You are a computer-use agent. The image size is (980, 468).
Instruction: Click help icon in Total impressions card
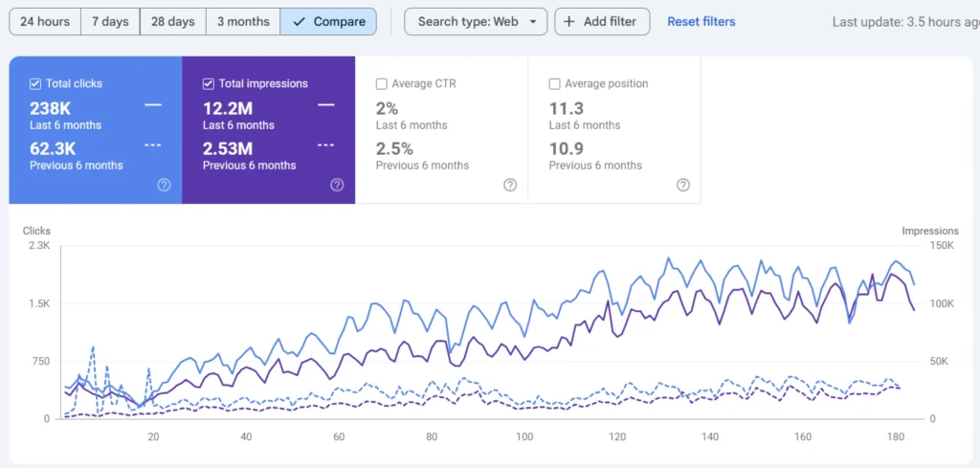pos(337,185)
